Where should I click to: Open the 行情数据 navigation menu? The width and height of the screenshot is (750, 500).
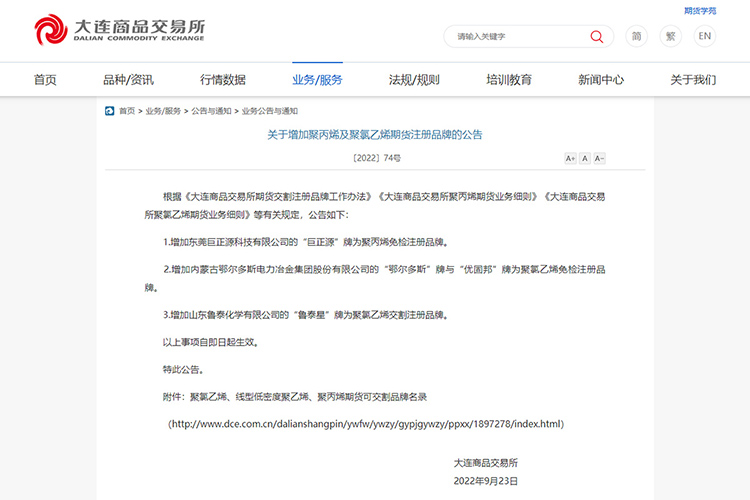click(222, 80)
